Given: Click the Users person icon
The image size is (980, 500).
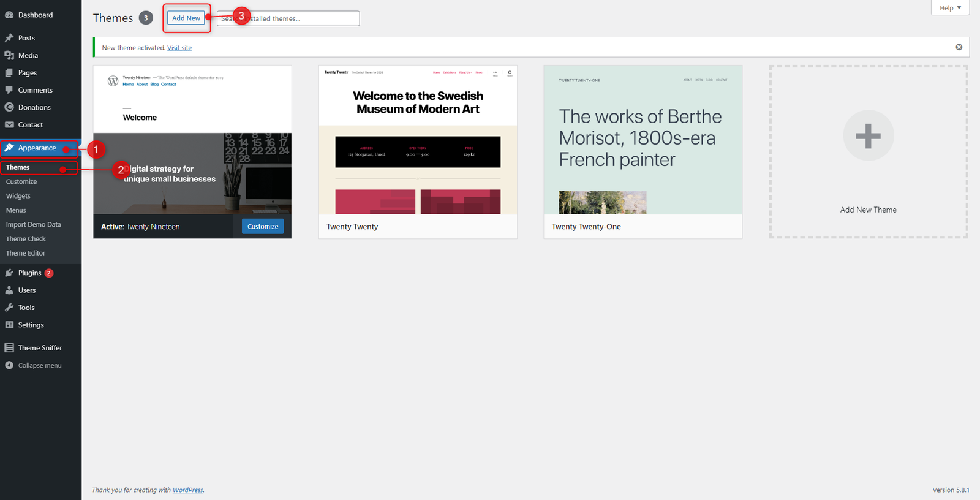Looking at the screenshot, I should tap(9, 290).
